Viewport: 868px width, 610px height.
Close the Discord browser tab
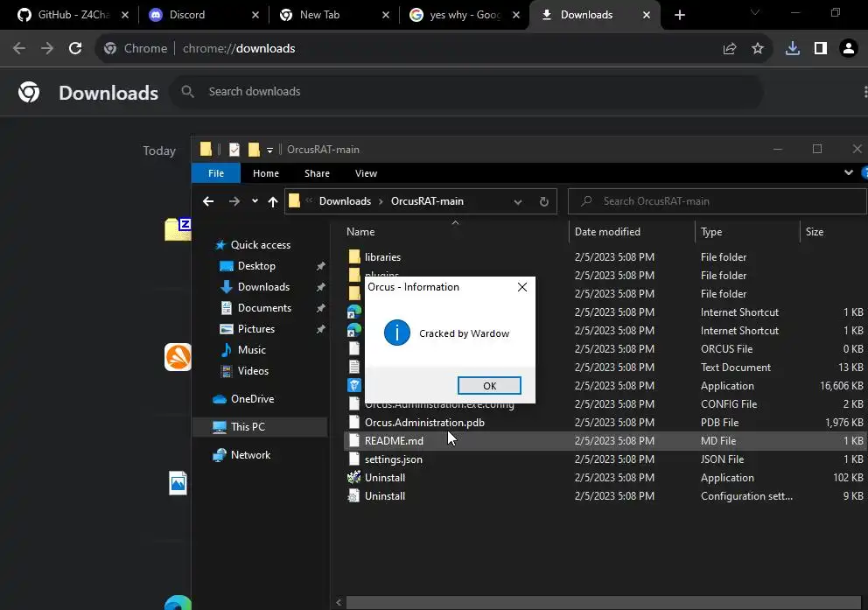(x=255, y=15)
